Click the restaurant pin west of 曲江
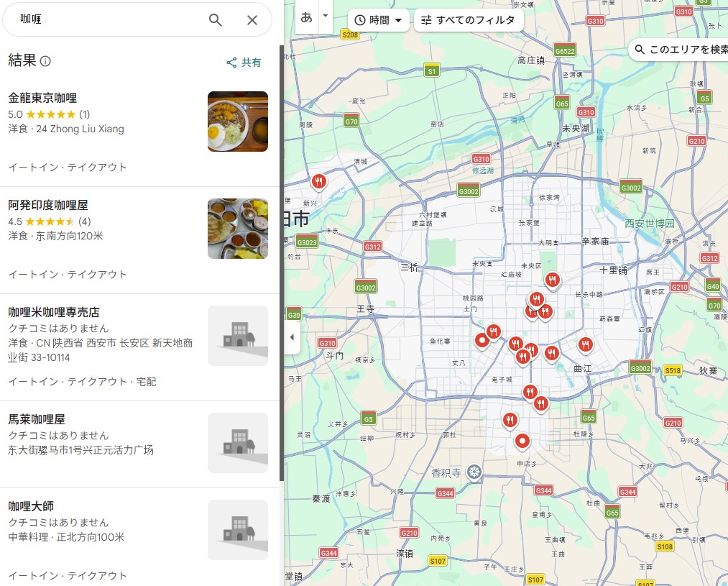Viewport: 728px width, 586px height. 551,352
